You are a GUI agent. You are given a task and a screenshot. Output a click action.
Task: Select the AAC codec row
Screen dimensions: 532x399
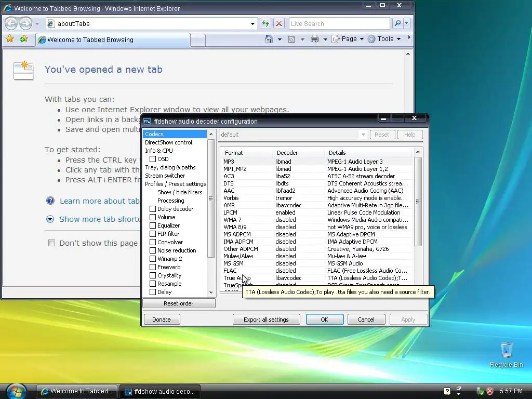coord(316,191)
